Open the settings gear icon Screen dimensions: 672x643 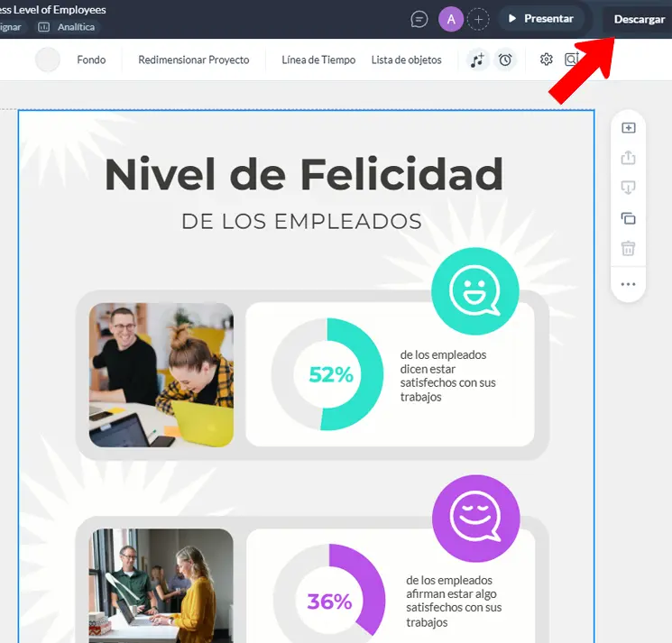[x=546, y=60]
